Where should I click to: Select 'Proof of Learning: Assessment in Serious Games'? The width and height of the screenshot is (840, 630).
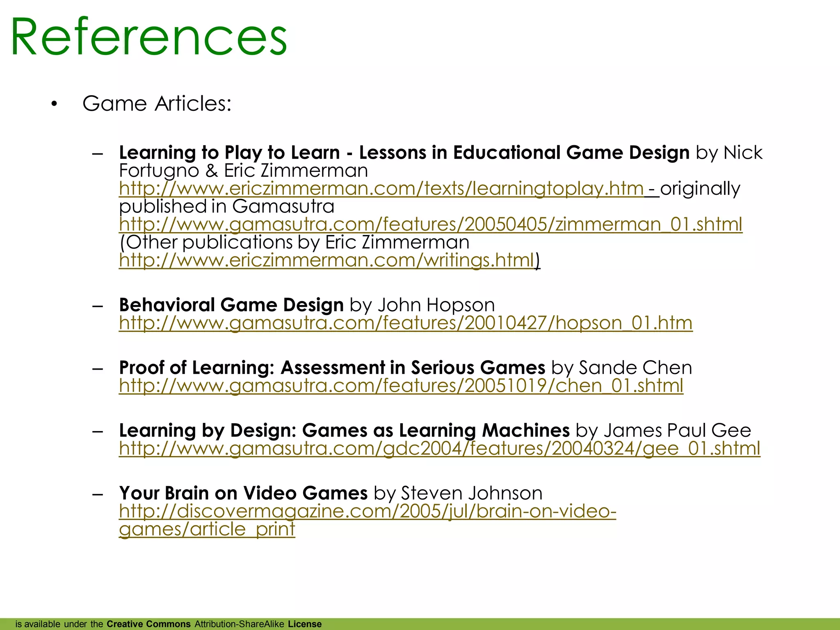332,367
